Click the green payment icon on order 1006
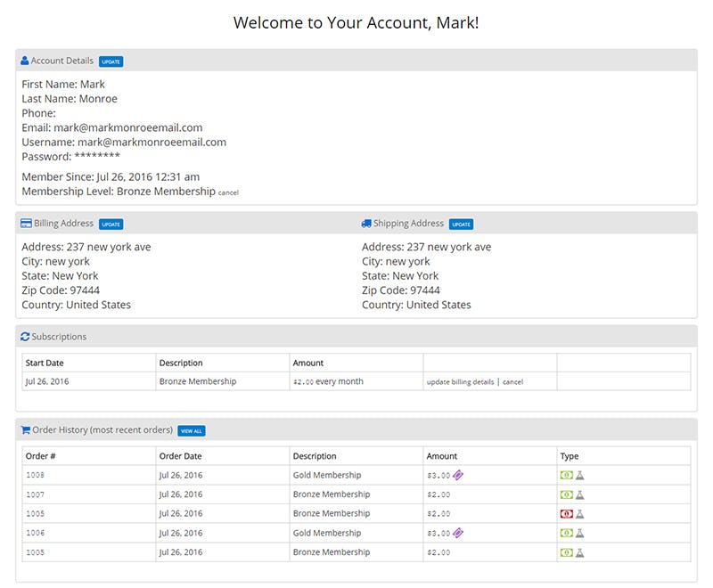 click(x=566, y=533)
